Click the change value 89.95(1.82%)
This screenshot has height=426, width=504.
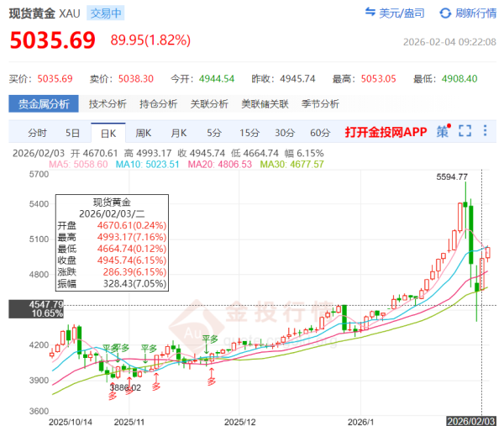[x=150, y=40]
